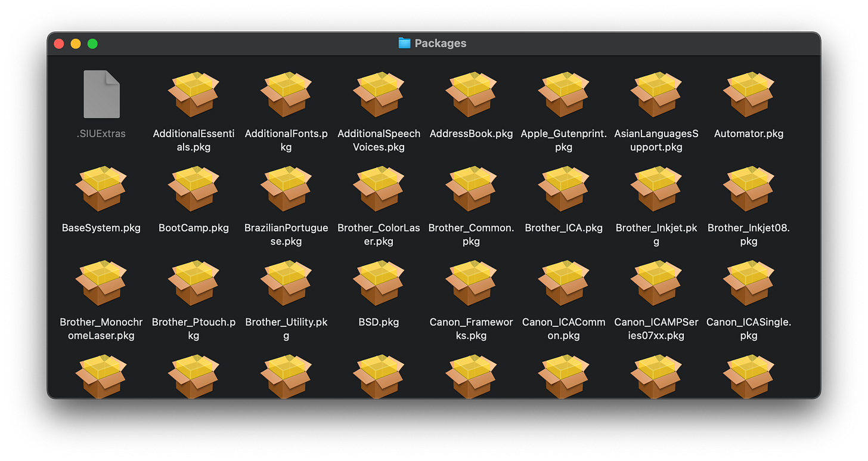
Task: Minimize the Packages window with yellow button
Action: click(76, 44)
